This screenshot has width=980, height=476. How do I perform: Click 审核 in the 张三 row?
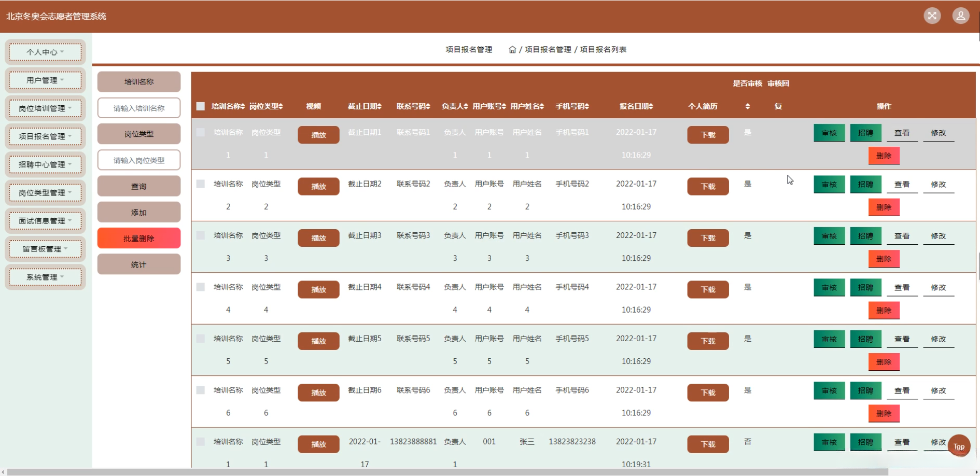tap(829, 442)
